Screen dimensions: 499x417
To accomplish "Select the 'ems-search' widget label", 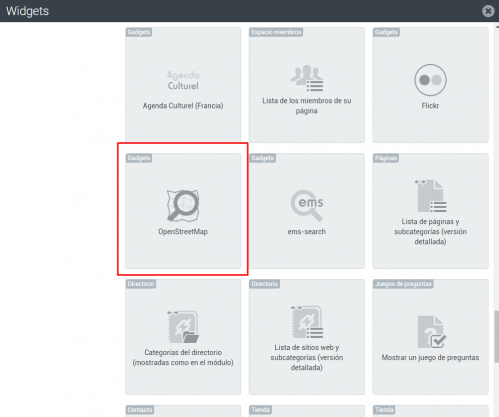I will tap(307, 231).
